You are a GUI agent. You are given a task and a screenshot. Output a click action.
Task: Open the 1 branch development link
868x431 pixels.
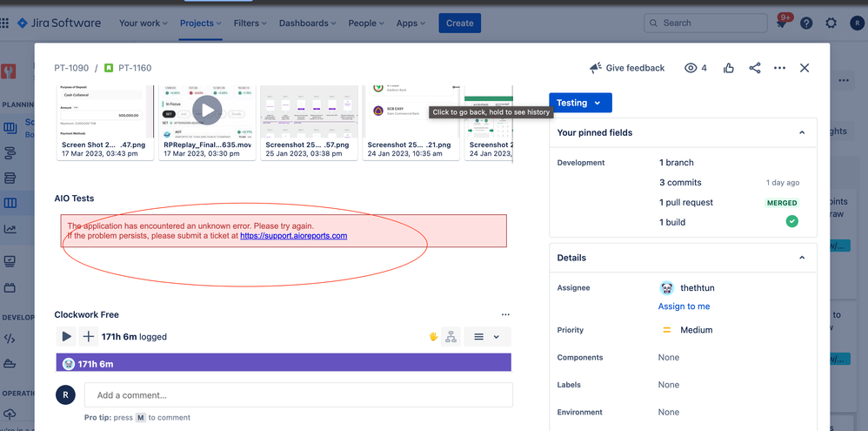click(x=676, y=162)
